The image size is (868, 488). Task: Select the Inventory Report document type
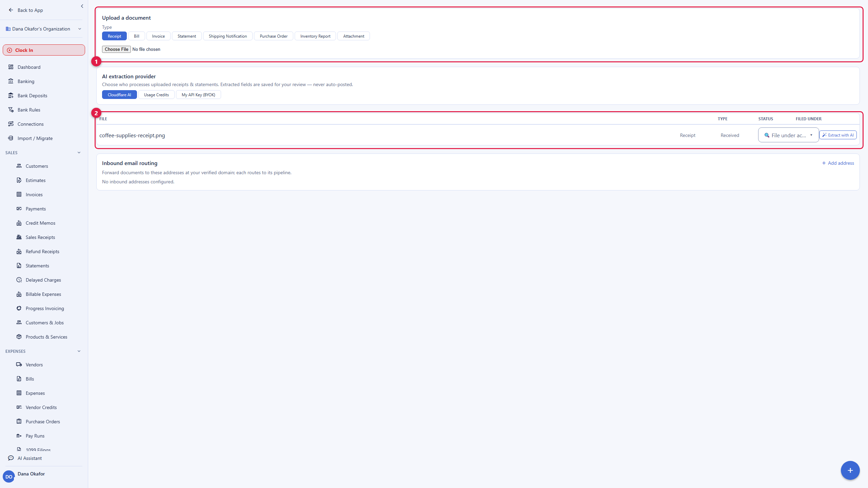point(315,36)
